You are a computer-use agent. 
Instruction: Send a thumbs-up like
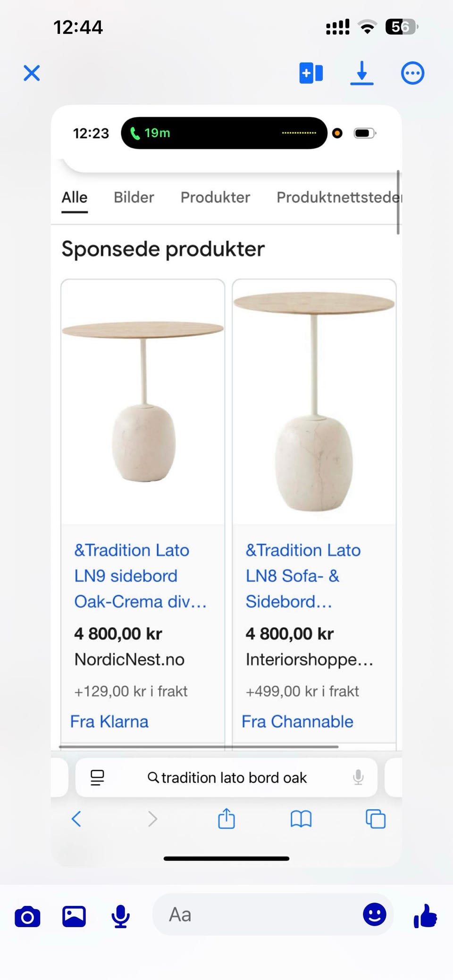pyautogui.click(x=425, y=916)
